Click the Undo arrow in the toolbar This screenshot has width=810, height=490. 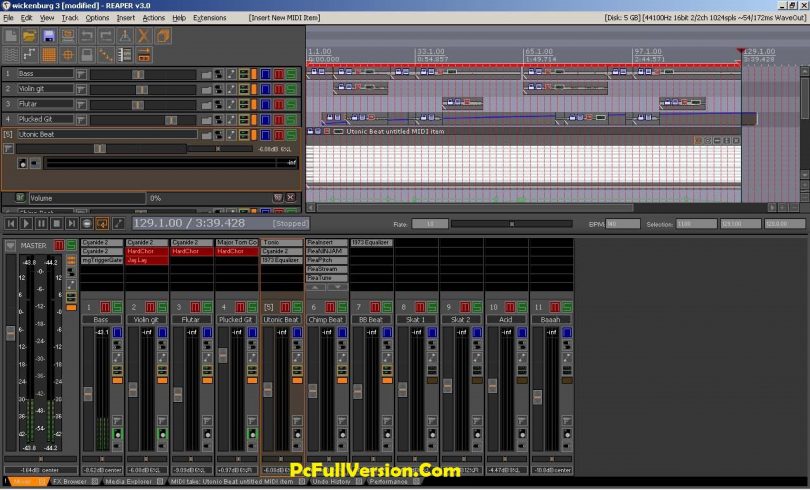pos(87,36)
